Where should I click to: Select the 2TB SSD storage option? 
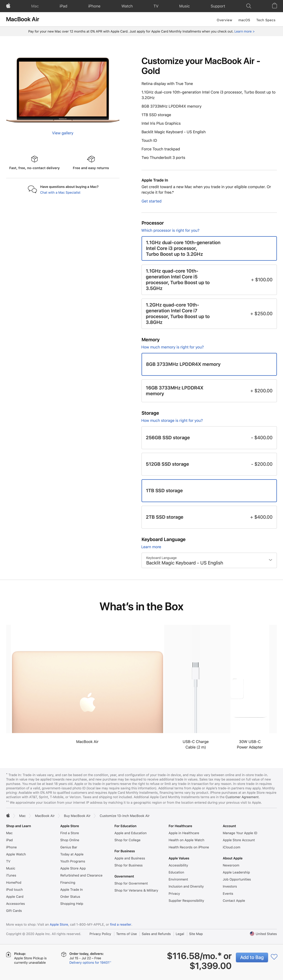tap(209, 517)
